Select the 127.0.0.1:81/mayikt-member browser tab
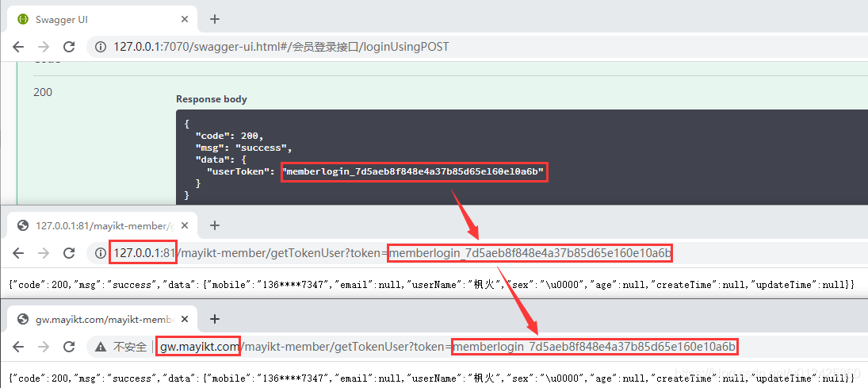 pyautogui.click(x=102, y=225)
